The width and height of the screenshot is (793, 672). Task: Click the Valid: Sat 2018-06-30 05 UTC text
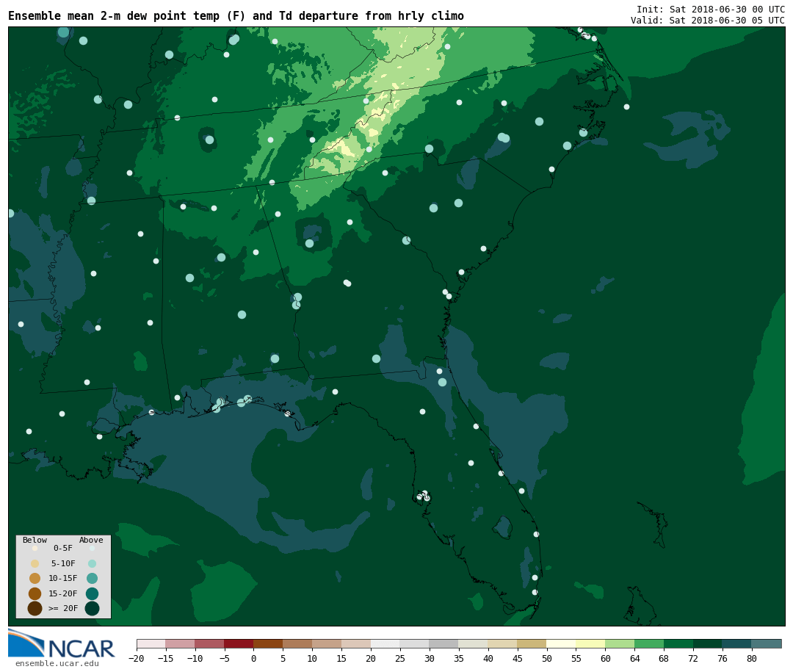708,21
